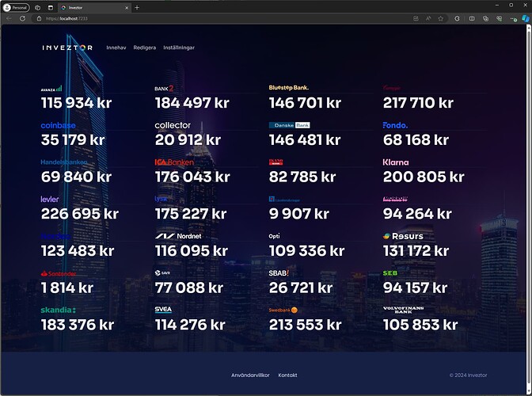The width and height of the screenshot is (532, 396).
Task: Click the address bar showing localhost:7233
Action: [x=224, y=19]
